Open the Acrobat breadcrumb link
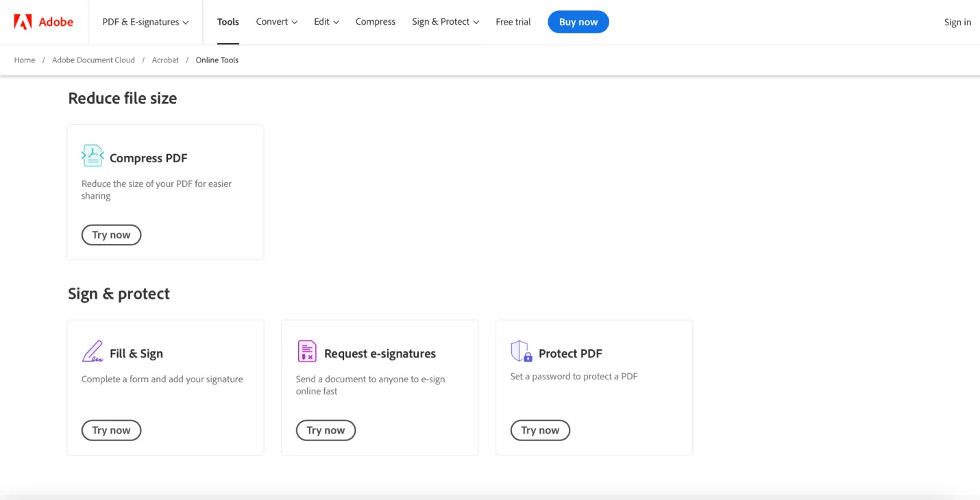Image resolution: width=980 pixels, height=500 pixels. coord(165,60)
